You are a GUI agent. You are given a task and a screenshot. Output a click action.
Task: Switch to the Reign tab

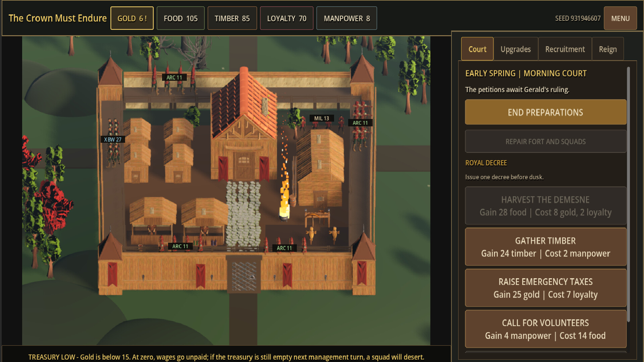click(608, 49)
